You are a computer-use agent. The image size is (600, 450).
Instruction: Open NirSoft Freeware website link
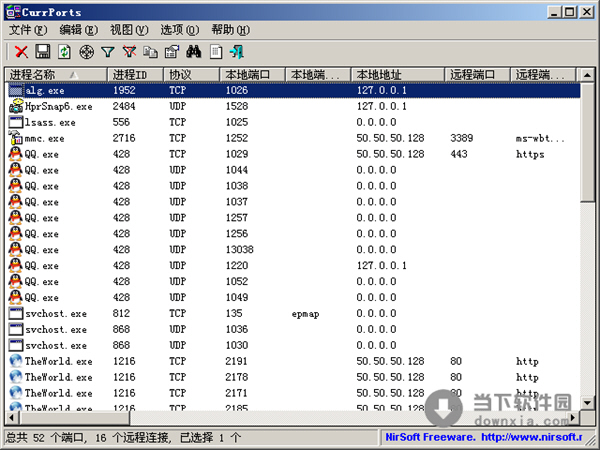(484, 437)
